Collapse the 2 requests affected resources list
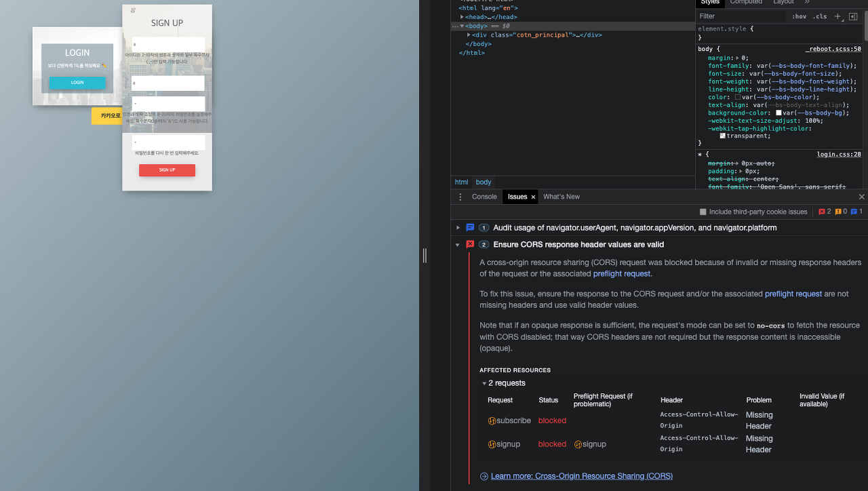 [x=484, y=384]
